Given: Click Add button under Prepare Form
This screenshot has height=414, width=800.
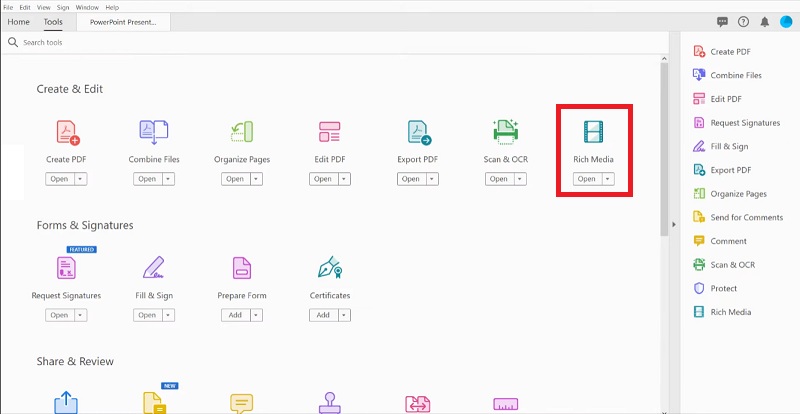Looking at the screenshot, I should [x=236, y=315].
